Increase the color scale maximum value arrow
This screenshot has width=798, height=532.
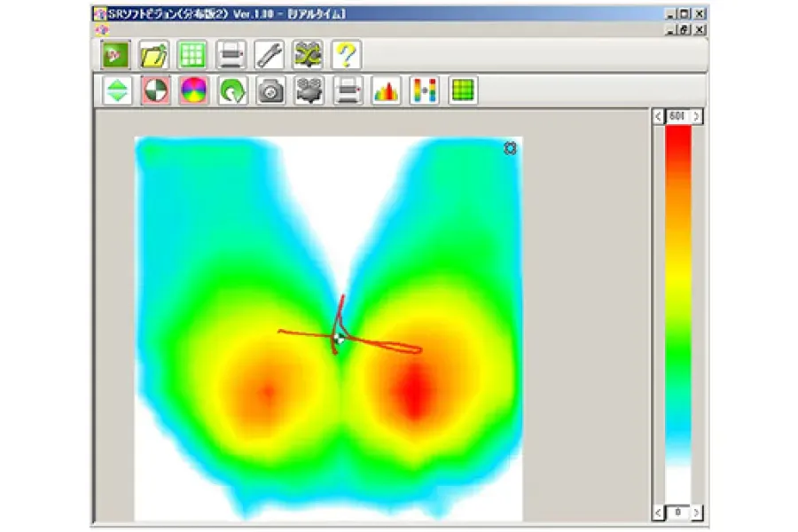click(x=698, y=117)
